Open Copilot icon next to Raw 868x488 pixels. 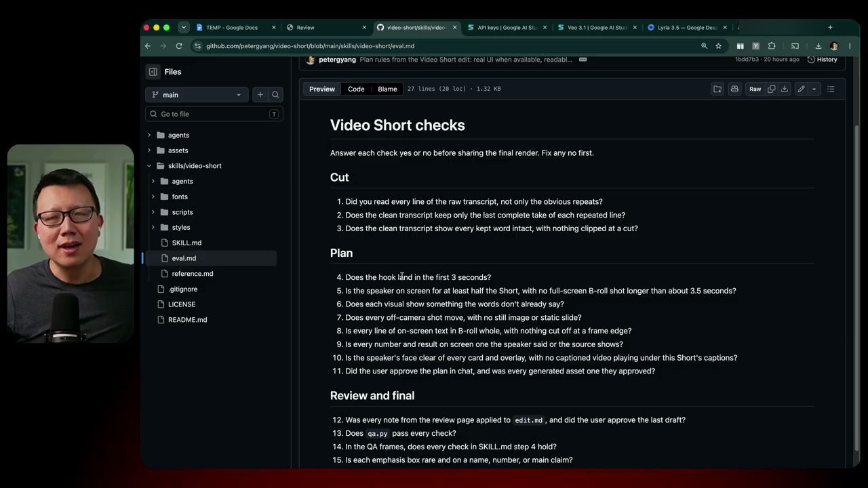pyautogui.click(x=734, y=89)
